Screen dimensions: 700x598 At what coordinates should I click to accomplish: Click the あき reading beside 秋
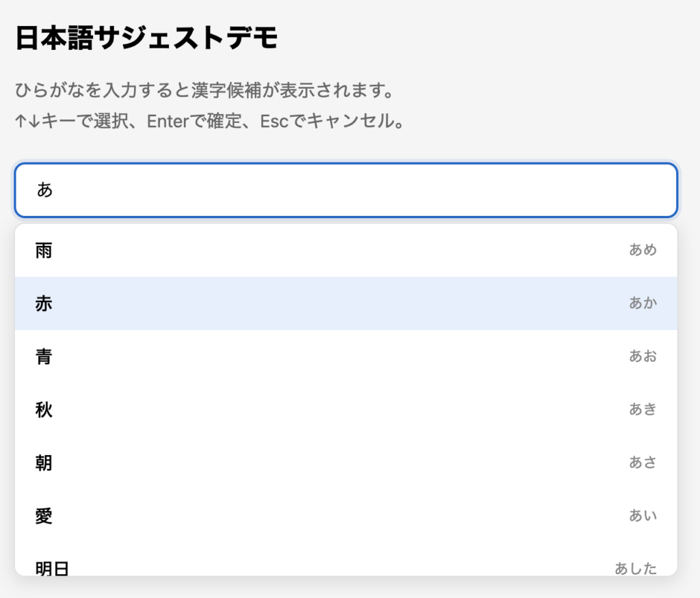tap(643, 409)
